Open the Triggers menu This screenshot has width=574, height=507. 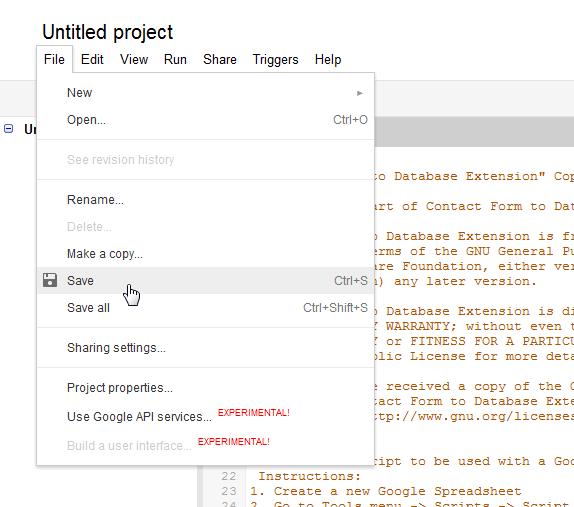275,59
